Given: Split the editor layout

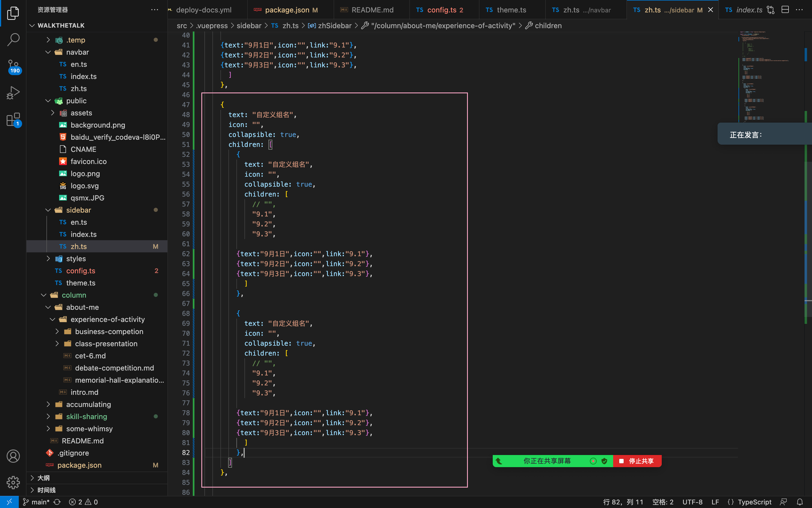Looking at the screenshot, I should (x=785, y=10).
